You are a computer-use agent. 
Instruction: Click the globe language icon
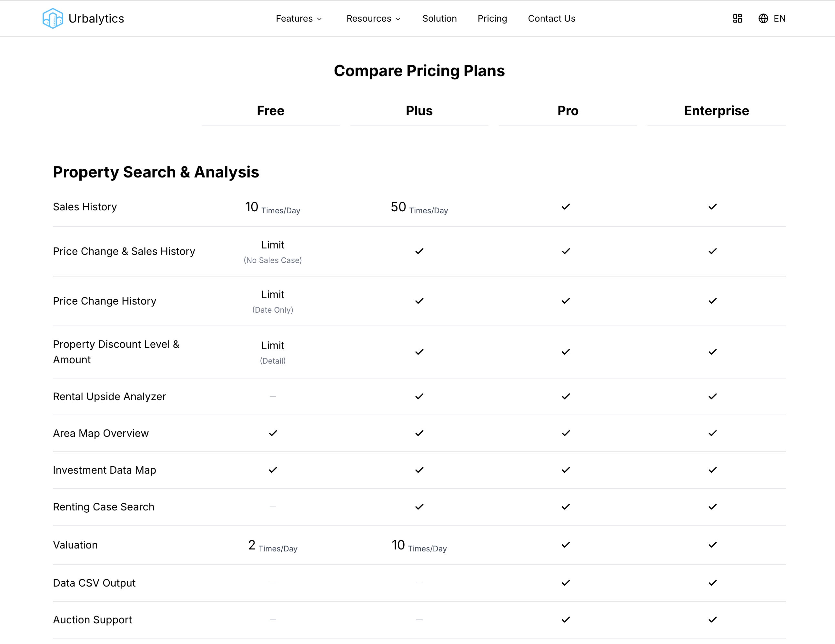763,18
